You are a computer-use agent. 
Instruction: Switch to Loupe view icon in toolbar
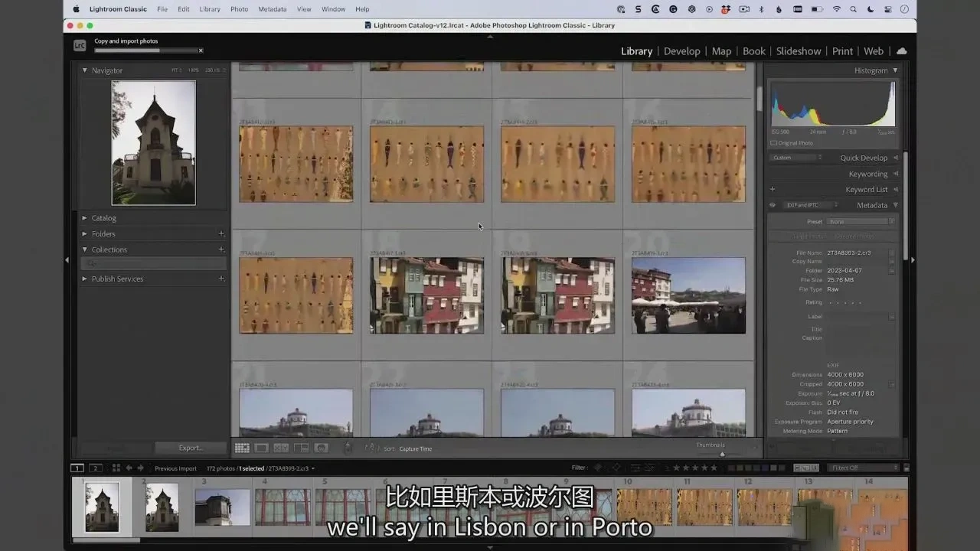[261, 448]
